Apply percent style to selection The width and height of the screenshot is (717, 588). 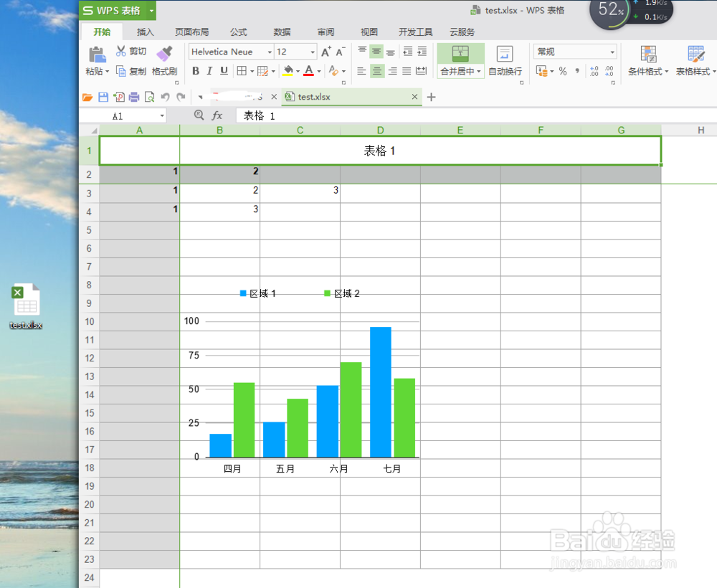[x=561, y=71]
